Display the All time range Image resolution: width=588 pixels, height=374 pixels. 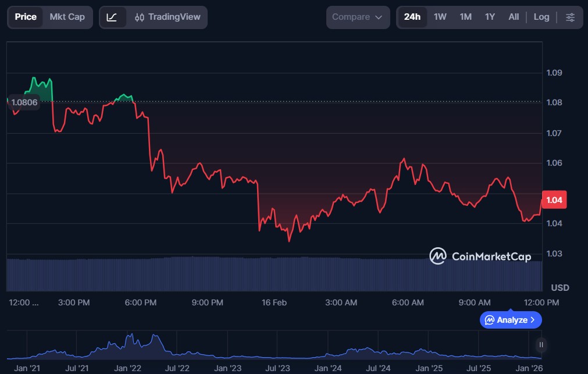514,17
